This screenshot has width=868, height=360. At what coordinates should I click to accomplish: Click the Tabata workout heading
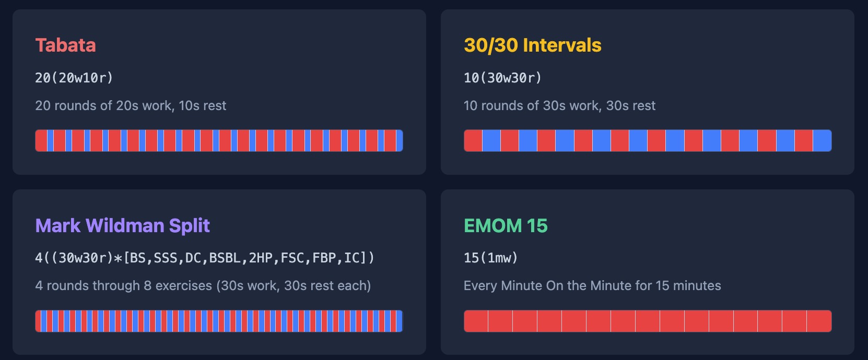coord(65,45)
